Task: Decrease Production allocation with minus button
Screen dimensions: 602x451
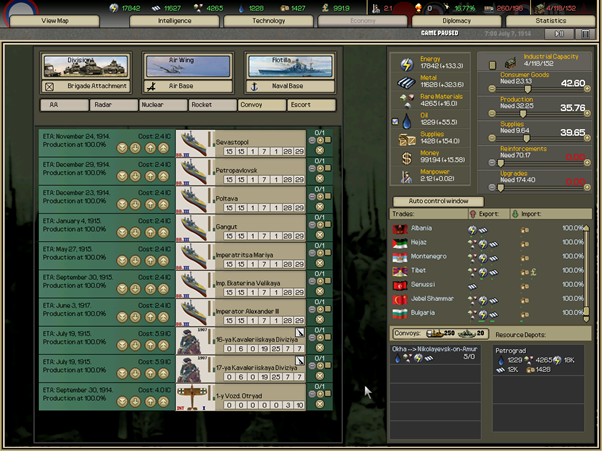Action: coord(494,112)
